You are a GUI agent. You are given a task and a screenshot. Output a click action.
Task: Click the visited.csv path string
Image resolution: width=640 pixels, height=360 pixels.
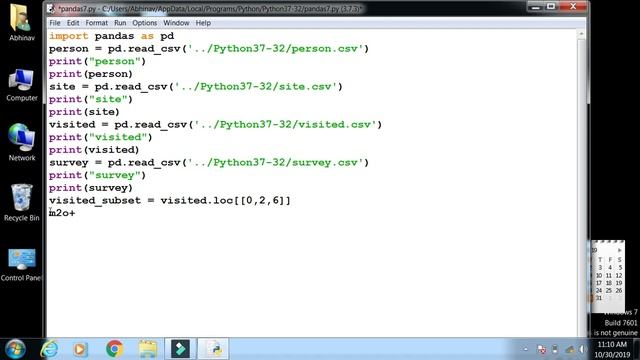[x=285, y=124]
